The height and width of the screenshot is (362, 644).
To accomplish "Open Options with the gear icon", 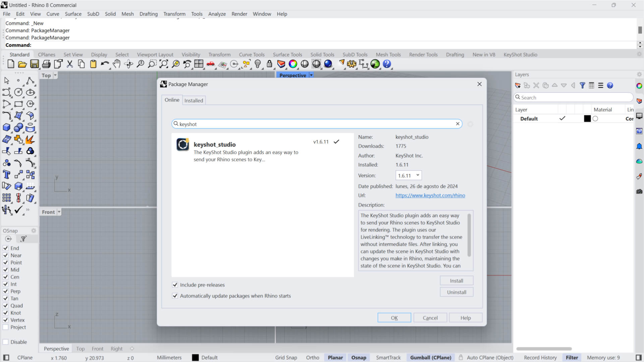I will [352, 64].
